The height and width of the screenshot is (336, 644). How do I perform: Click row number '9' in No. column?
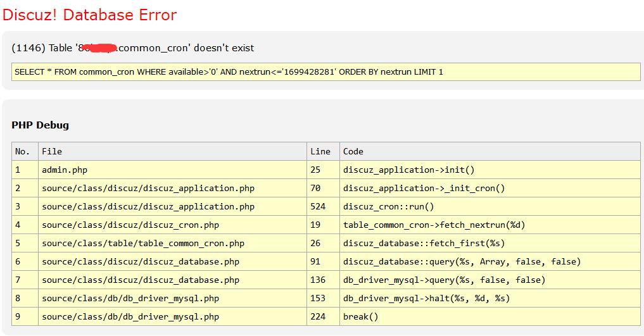pyautogui.click(x=25, y=317)
